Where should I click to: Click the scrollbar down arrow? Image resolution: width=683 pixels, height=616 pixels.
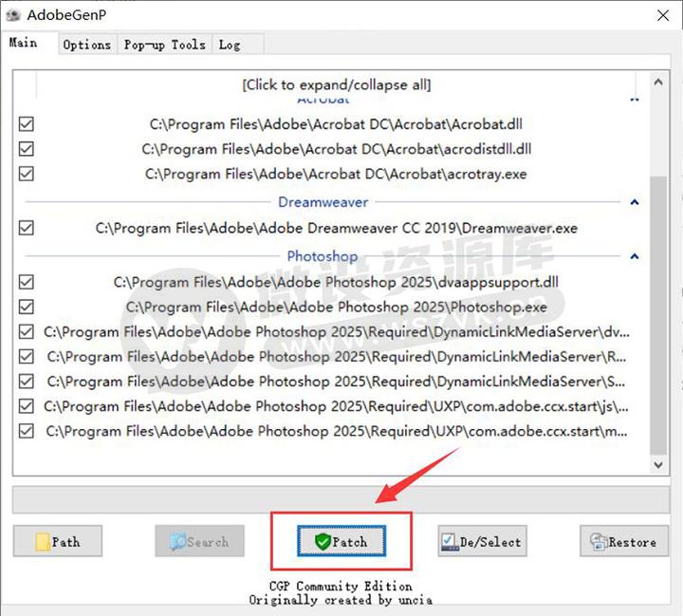pyautogui.click(x=658, y=465)
